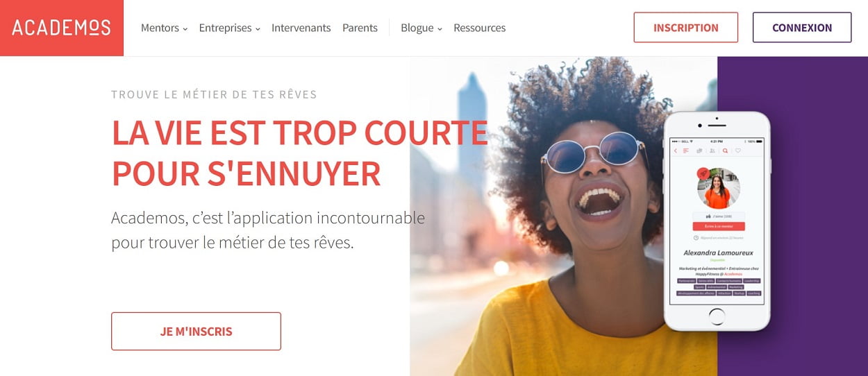Go to the Ressources page
Screen dimensions: 868x376
pos(479,28)
